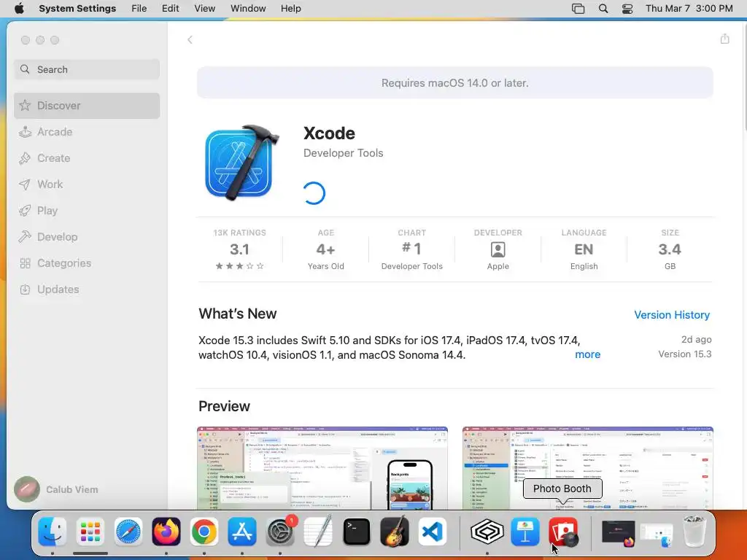Select the Create sidebar item

pos(87,158)
